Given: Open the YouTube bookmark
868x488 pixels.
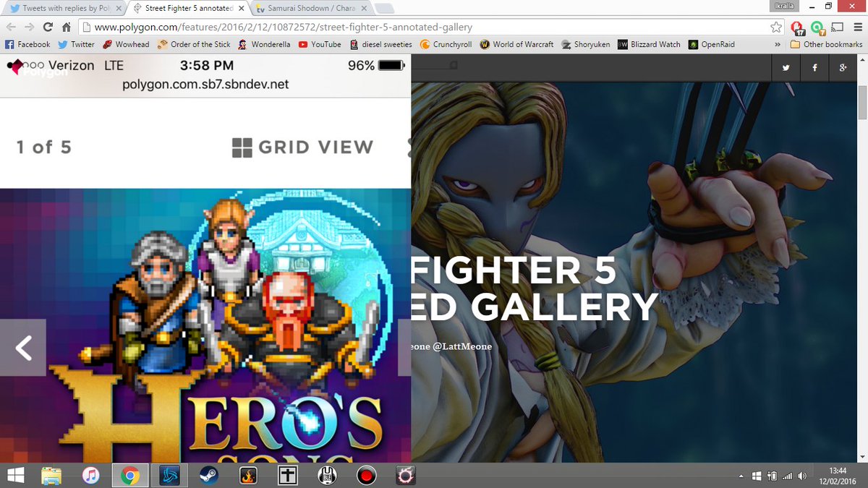Looking at the screenshot, I should click(x=320, y=44).
